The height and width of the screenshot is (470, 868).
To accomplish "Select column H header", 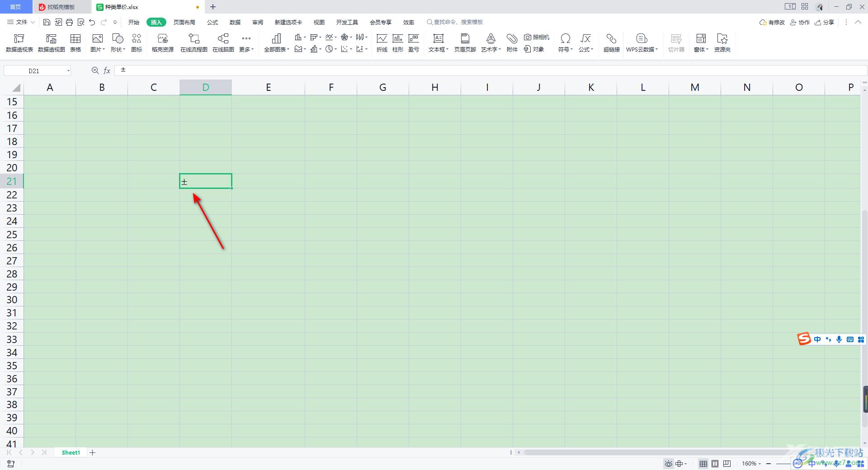I will coord(435,88).
